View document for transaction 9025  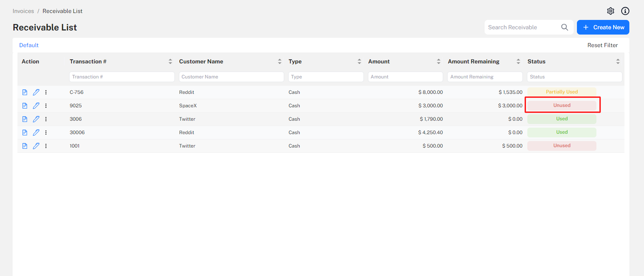(25, 106)
